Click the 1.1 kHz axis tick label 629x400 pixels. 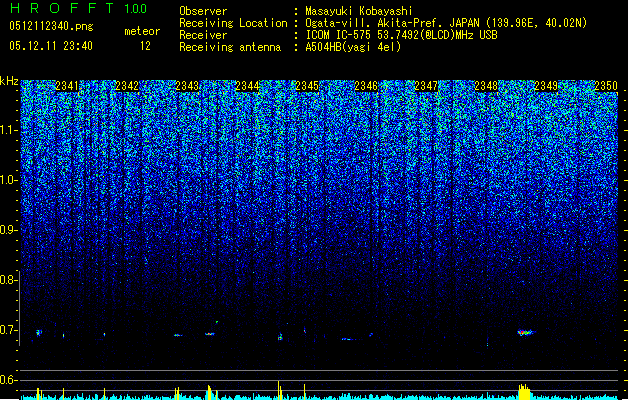pyautogui.click(x=8, y=130)
